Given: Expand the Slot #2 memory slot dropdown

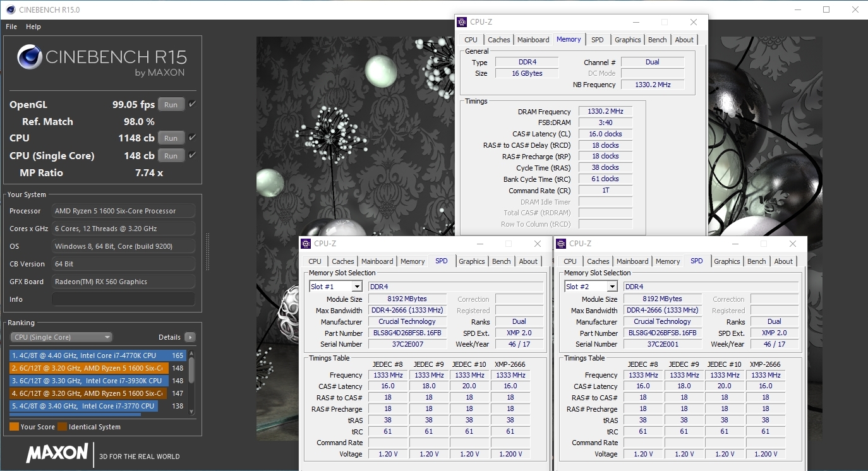Looking at the screenshot, I should coord(612,287).
